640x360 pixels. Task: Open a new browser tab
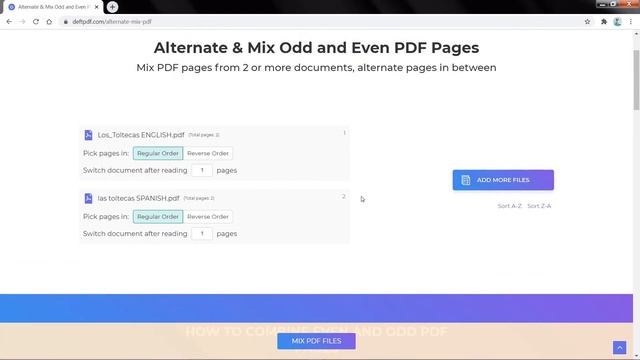(112, 7)
